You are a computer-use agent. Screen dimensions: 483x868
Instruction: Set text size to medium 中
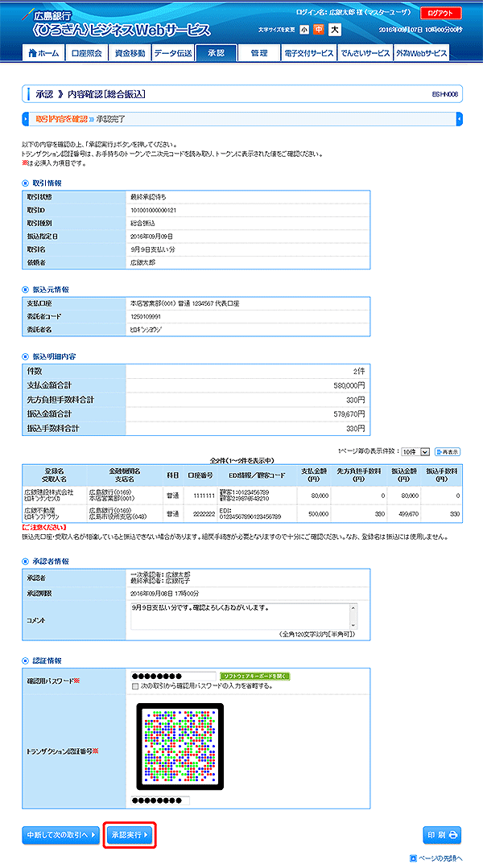click(319, 30)
